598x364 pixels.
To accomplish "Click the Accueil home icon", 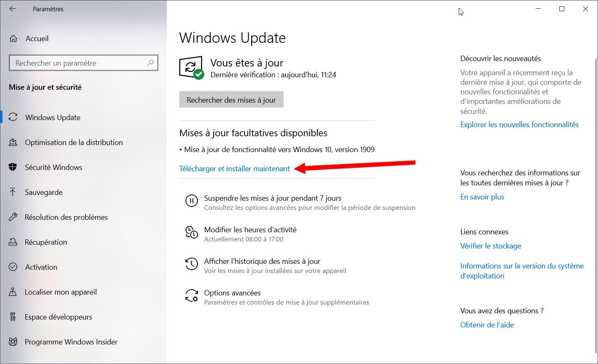I will tap(13, 39).
